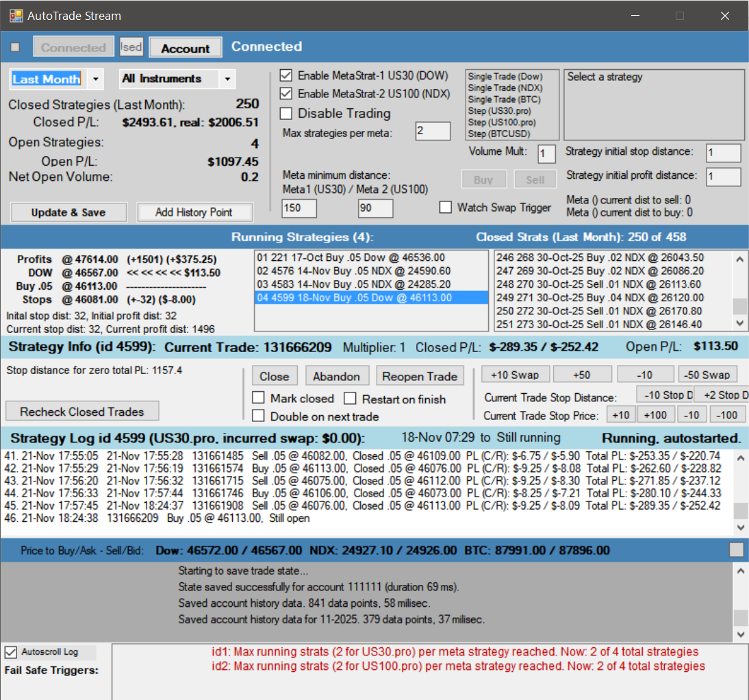Uncheck Enable MetaStrat-1 US30 (DOW)
The height and width of the screenshot is (700, 749).
point(286,75)
